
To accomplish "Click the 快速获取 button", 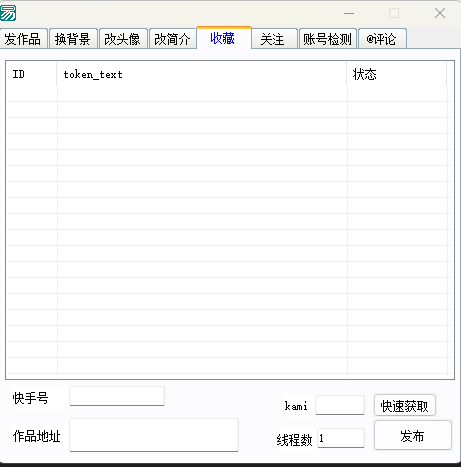I will click(405, 405).
